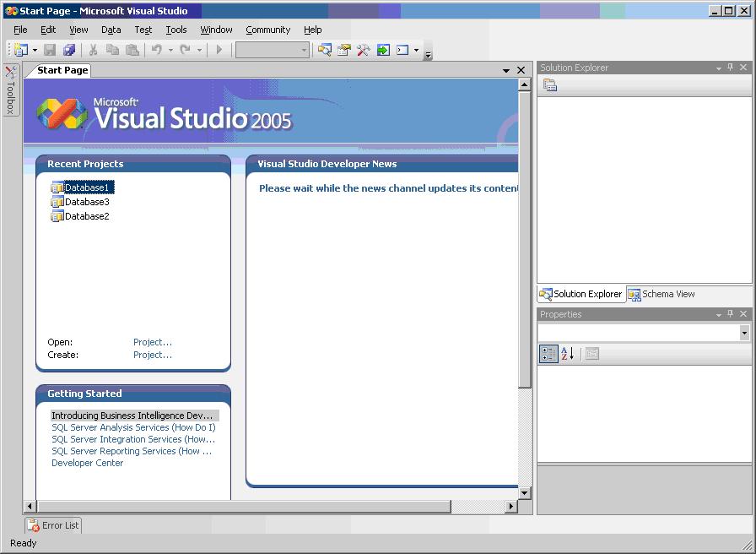Click the Start Debugging play icon
The image size is (756, 554).
pos(219,50)
